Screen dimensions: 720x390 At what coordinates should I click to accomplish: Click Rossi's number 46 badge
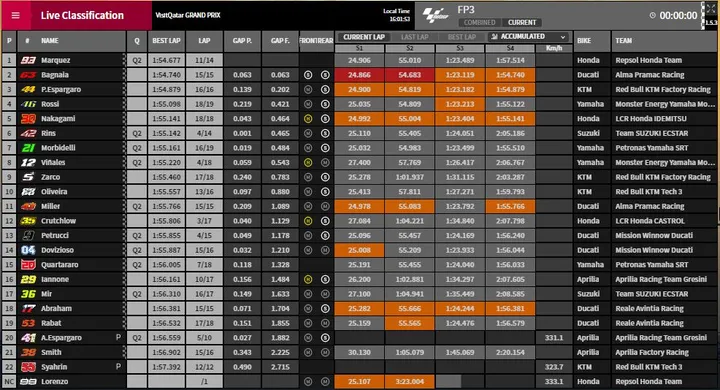(28, 104)
